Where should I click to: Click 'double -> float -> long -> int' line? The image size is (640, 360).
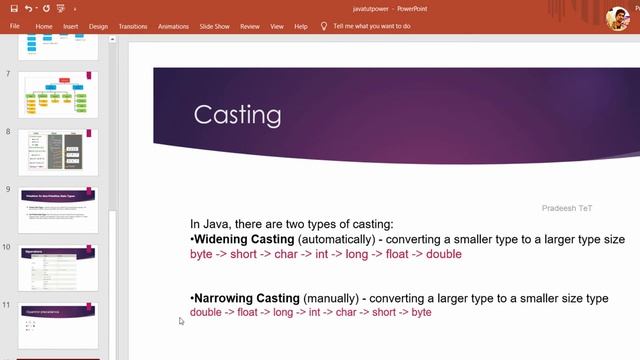pos(311,312)
